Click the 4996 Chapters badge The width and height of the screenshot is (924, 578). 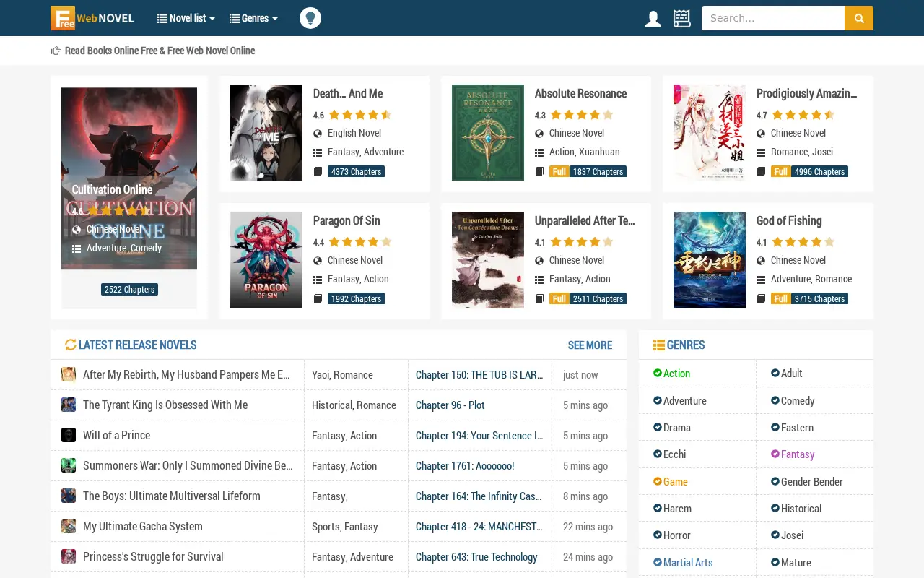point(819,171)
